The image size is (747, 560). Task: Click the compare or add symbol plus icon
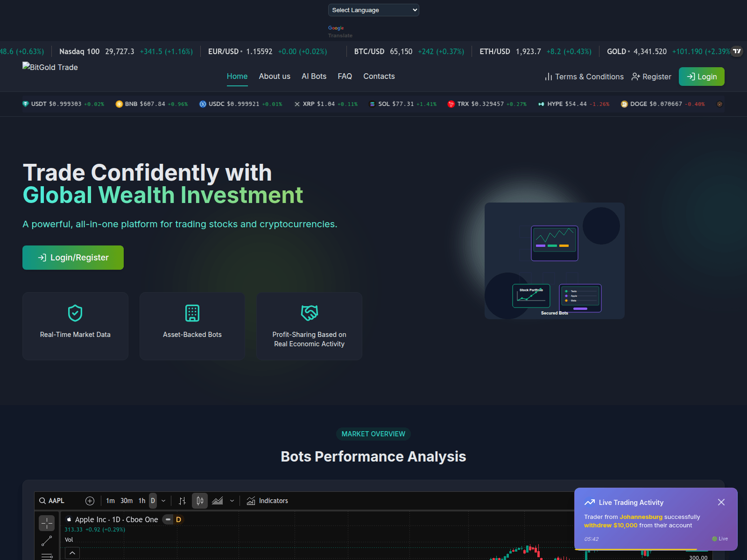90,501
